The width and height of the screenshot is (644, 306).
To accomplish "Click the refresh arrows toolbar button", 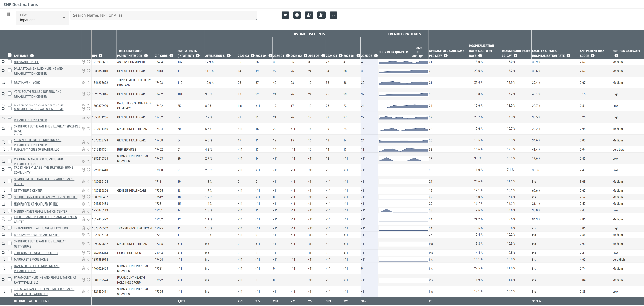I will (x=333, y=15).
